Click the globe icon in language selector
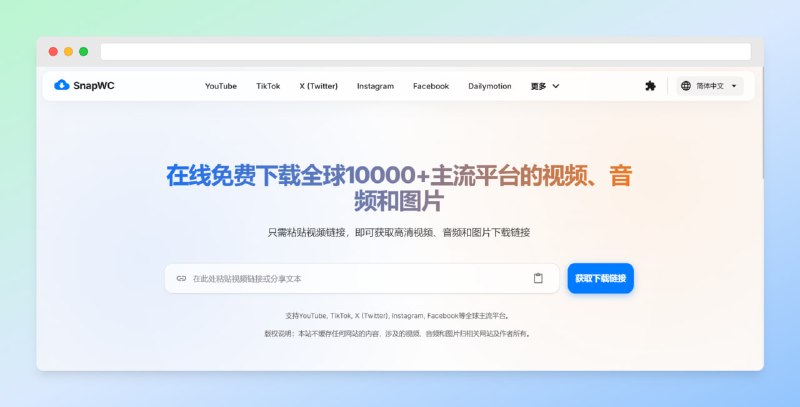This screenshot has height=407, width=800. (x=686, y=86)
